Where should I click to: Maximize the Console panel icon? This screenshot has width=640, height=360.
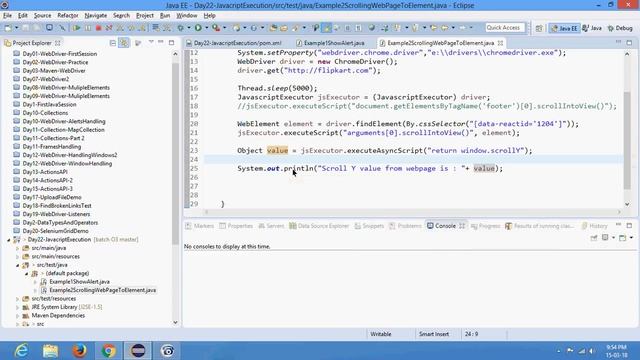(629, 225)
